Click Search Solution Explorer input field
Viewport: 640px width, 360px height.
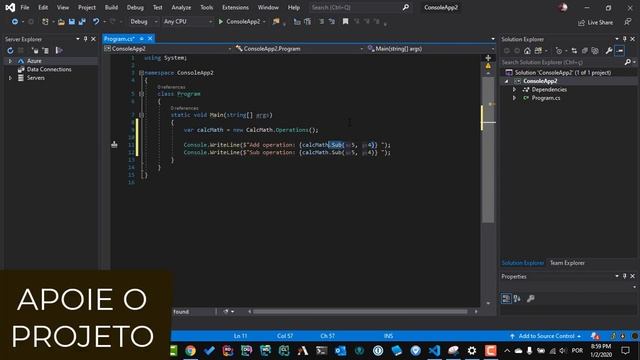click(562, 62)
